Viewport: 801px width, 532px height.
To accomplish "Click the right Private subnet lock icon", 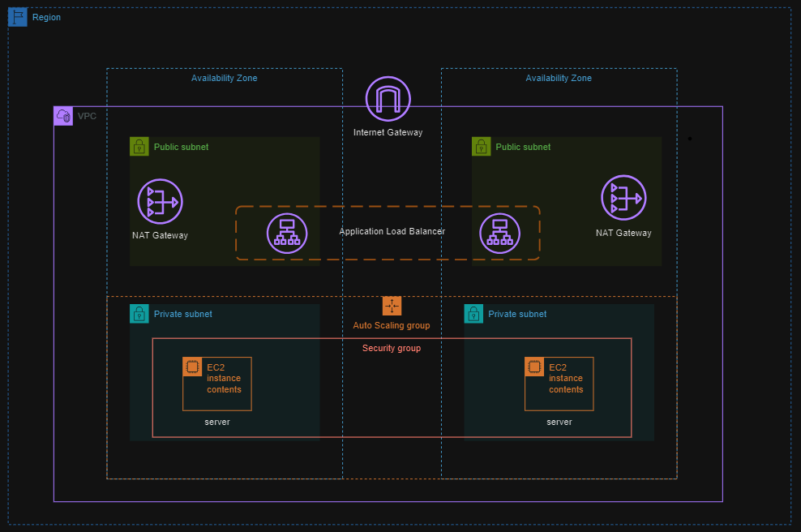I will tap(473, 314).
